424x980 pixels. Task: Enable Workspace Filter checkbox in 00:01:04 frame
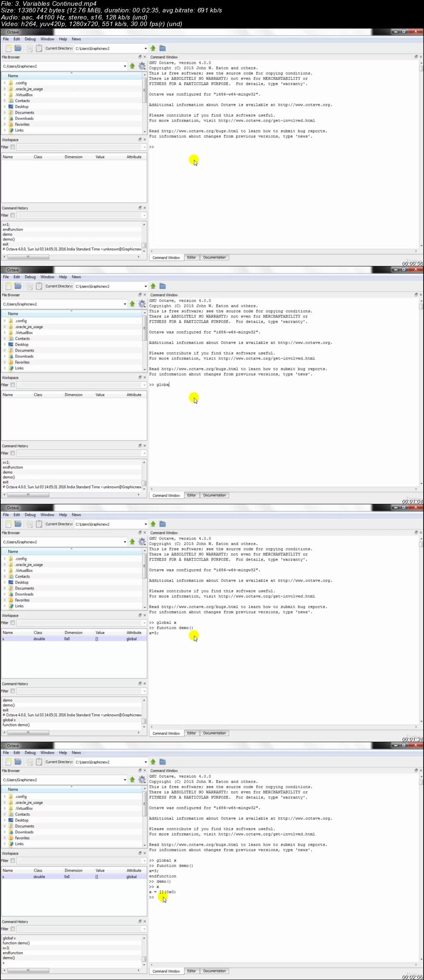coord(12,385)
